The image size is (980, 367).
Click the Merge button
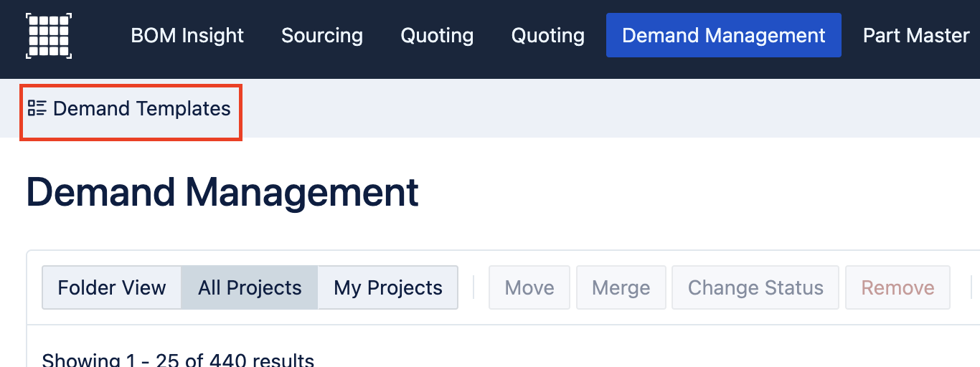tap(621, 287)
